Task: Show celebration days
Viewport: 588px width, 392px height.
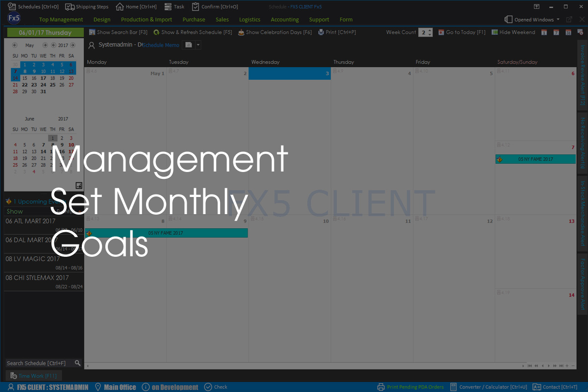Action: [x=274, y=32]
